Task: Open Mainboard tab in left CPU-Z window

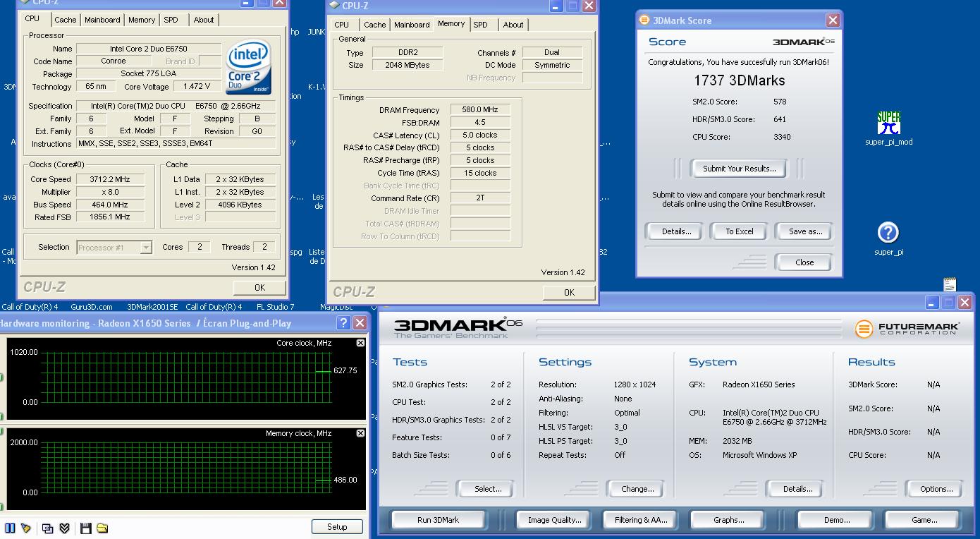Action: [102, 20]
